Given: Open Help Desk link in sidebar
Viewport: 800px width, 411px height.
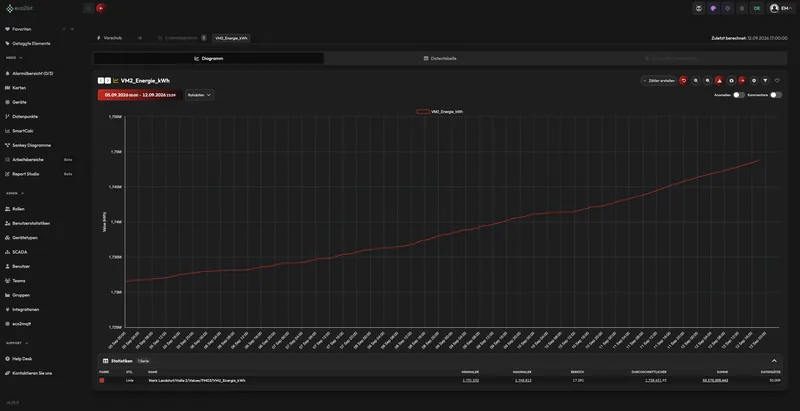Looking at the screenshot, I should pos(19,359).
